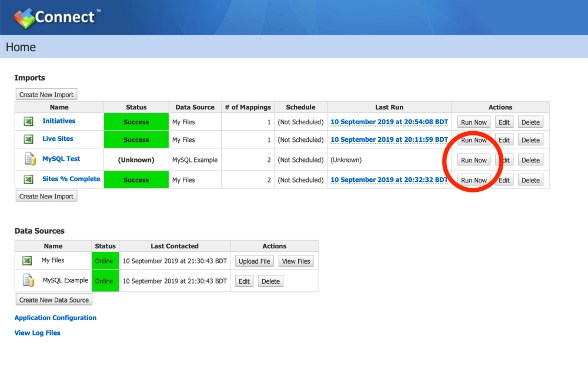Click the database icon beside MySQL Example

(28, 280)
